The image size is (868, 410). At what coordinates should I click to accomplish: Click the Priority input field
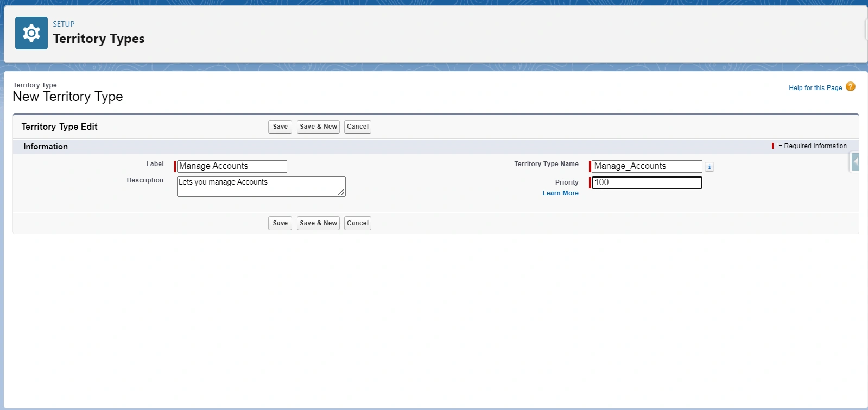click(647, 182)
